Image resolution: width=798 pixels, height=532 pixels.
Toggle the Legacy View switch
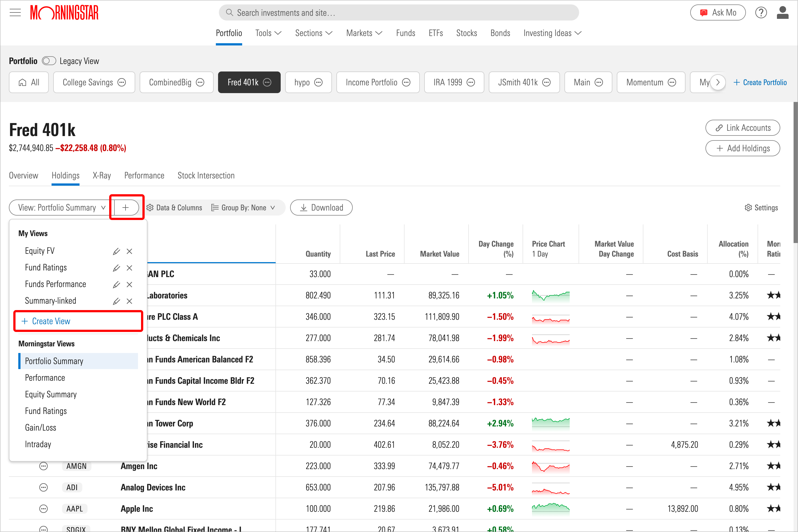(x=49, y=61)
